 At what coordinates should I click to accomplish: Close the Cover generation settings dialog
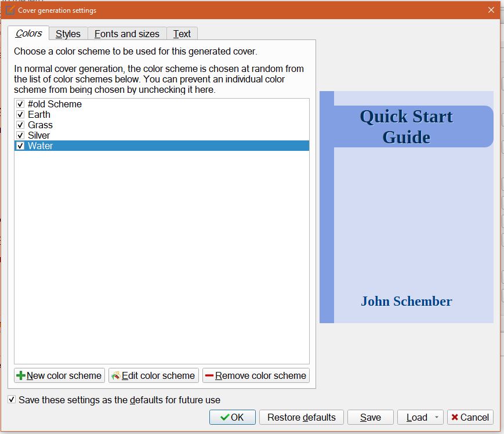click(x=491, y=10)
